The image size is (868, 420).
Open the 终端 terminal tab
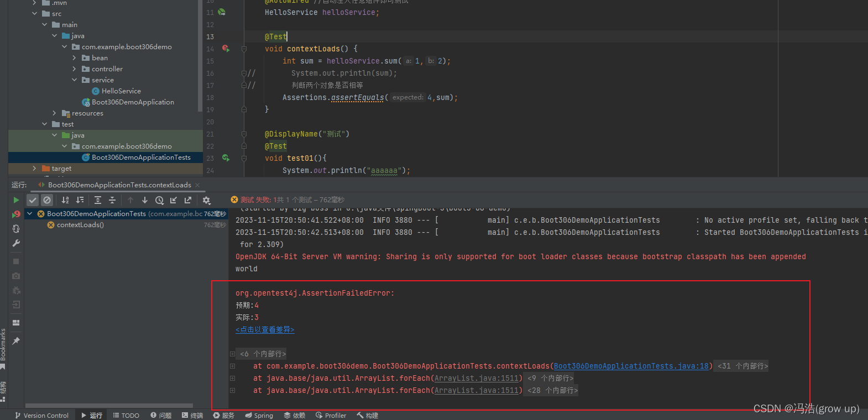192,415
